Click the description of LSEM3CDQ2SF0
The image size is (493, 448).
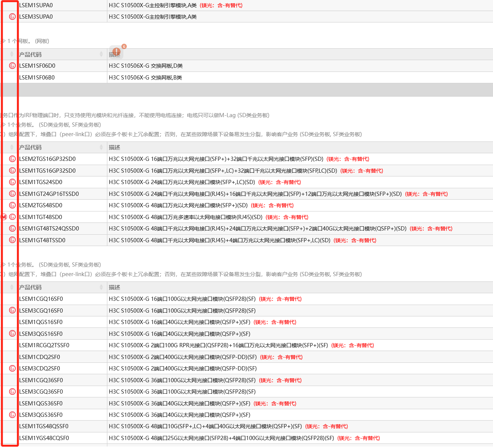point(183,369)
